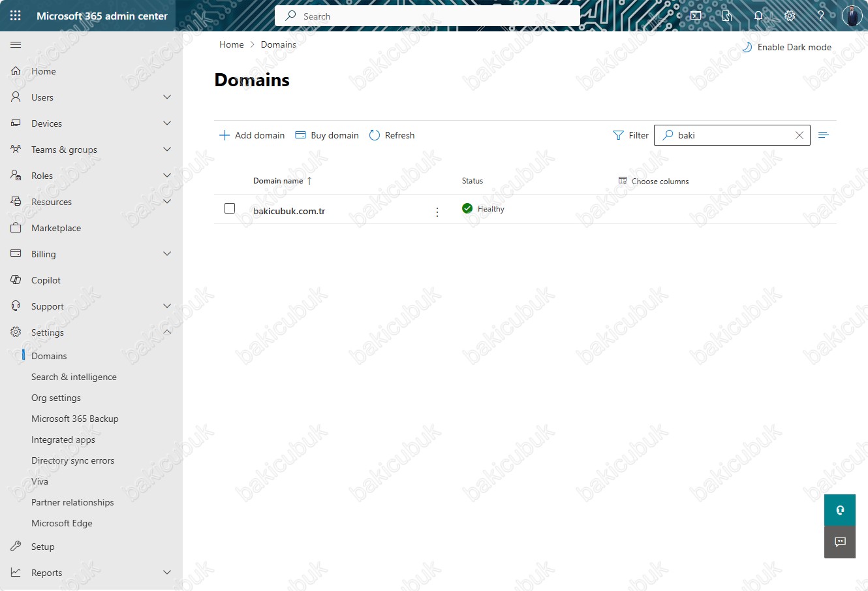The height and width of the screenshot is (591, 868).
Task: Open the gray feedback chat button
Action: [x=840, y=542]
